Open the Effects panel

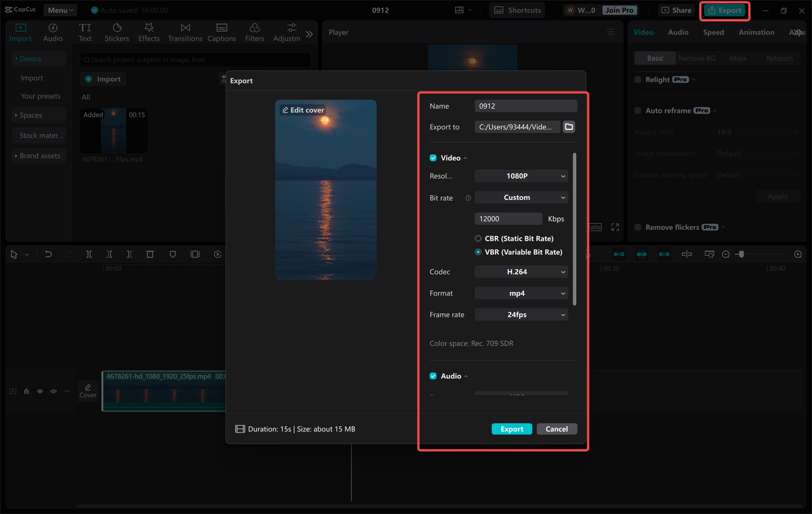click(148, 32)
